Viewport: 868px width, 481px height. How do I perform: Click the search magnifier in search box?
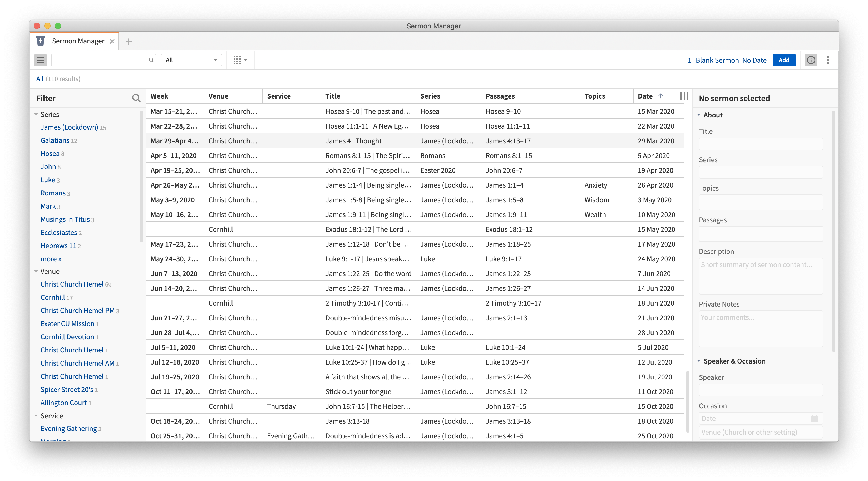(x=151, y=60)
